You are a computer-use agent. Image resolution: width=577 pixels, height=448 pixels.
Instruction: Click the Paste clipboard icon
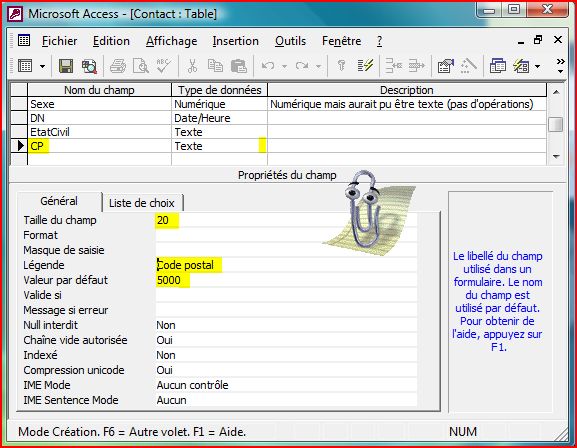coord(238,66)
